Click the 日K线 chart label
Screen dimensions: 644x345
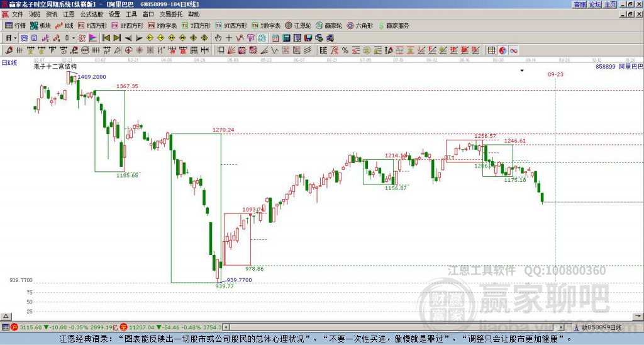pyautogui.click(x=9, y=63)
